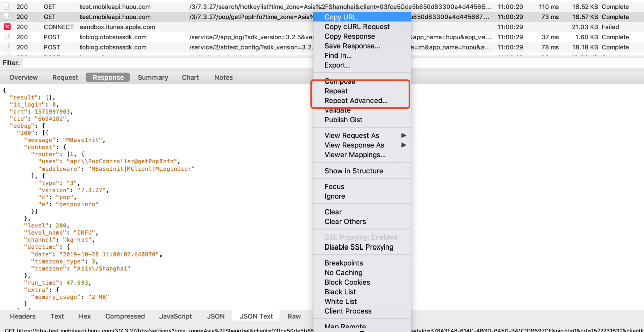Screen dimensions: 644x332
Task: Click the icon of the abtest_config POST row
Action: point(7,47)
